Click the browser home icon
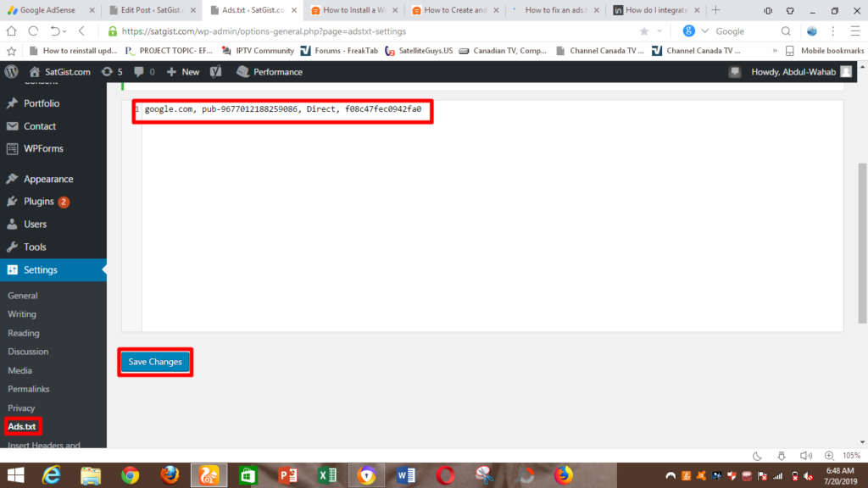The height and width of the screenshot is (488, 868). point(12,31)
